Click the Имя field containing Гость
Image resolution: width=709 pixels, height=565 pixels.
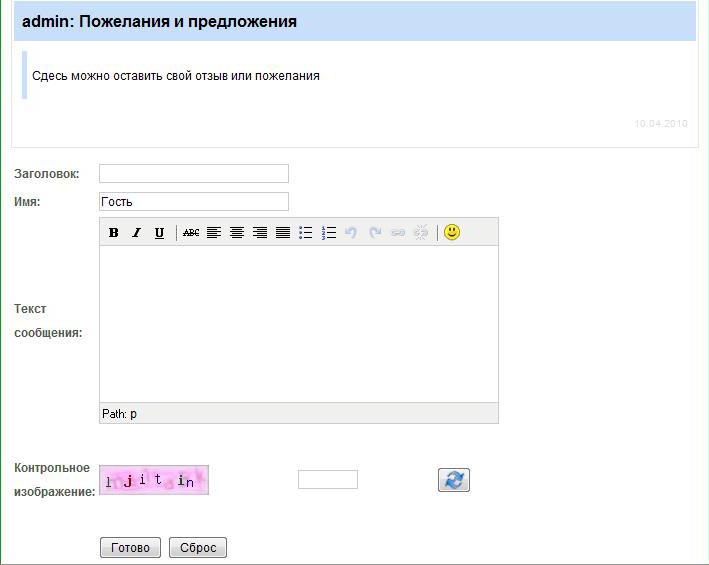194,202
